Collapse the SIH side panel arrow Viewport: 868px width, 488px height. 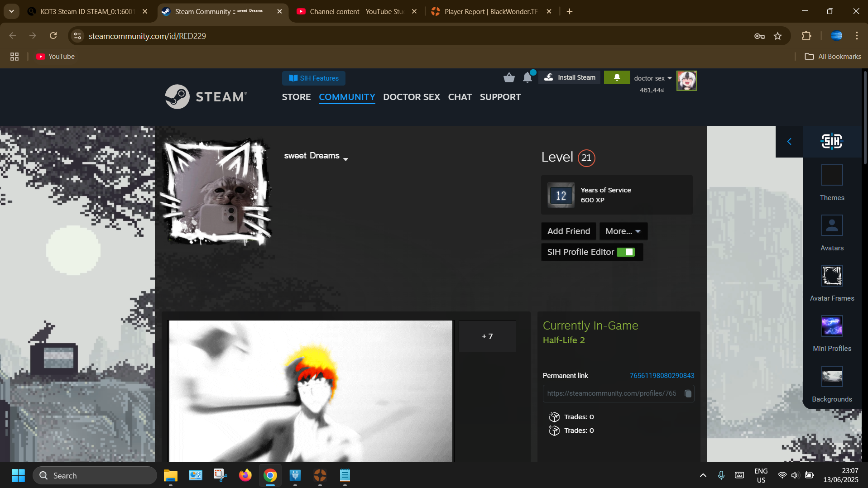point(789,142)
